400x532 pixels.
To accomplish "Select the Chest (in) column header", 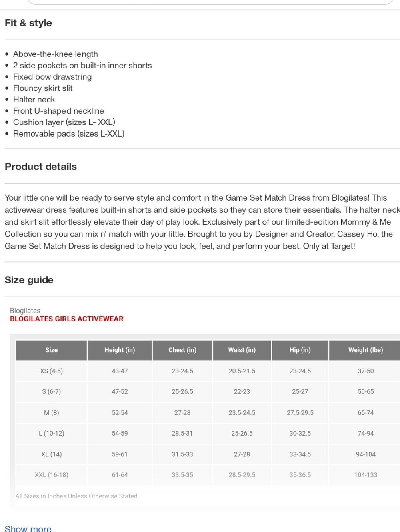I will click(x=182, y=350).
